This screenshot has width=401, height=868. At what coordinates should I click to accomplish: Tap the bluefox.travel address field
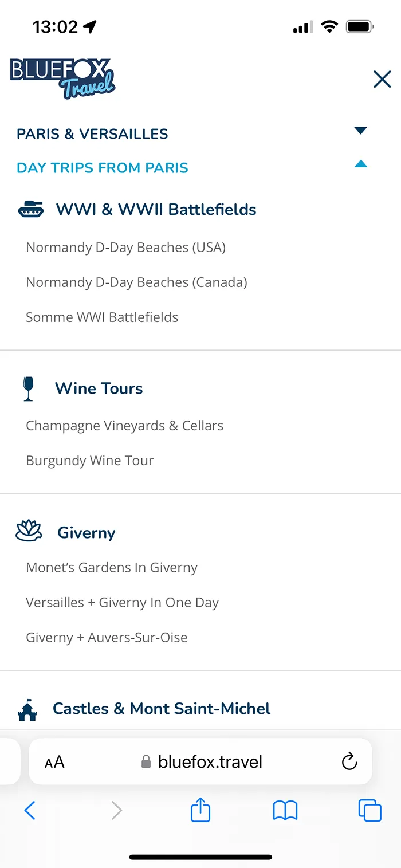pyautogui.click(x=202, y=761)
